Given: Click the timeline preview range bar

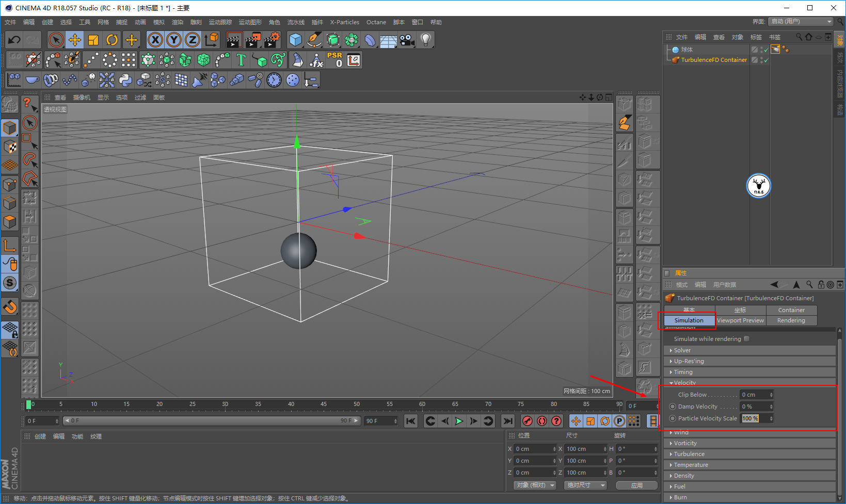Looking at the screenshot, I should click(211, 421).
